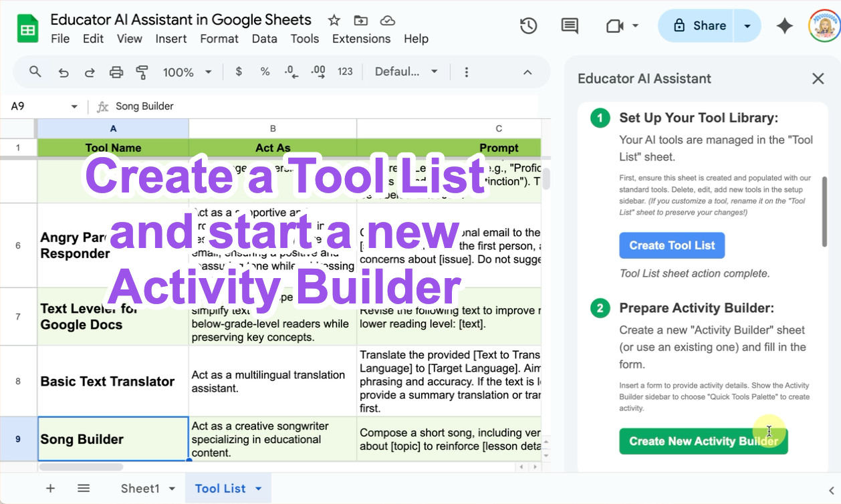Star this spreadsheet

coord(334,20)
